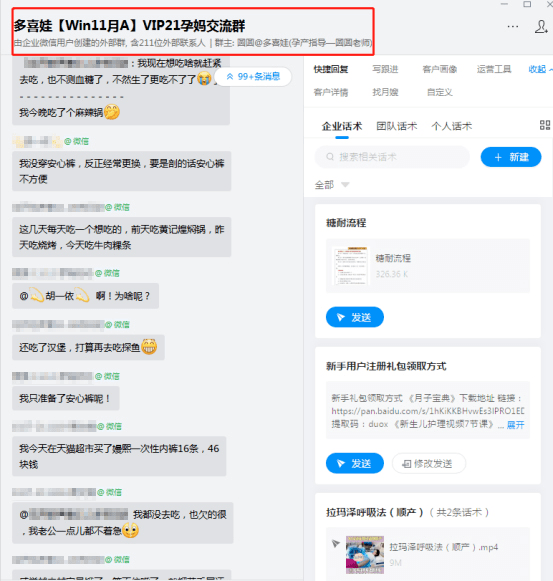Open the 找月嫂 tool
This screenshot has height=581, width=553.
385,92
